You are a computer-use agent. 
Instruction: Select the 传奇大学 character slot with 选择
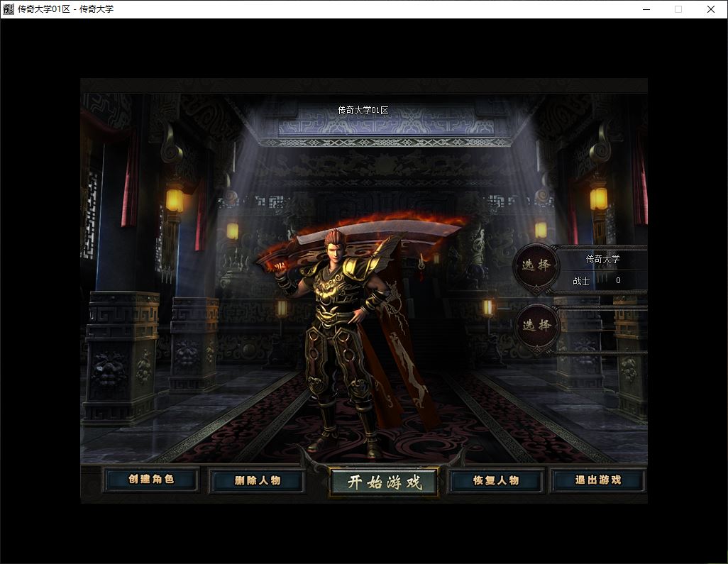[x=536, y=266]
